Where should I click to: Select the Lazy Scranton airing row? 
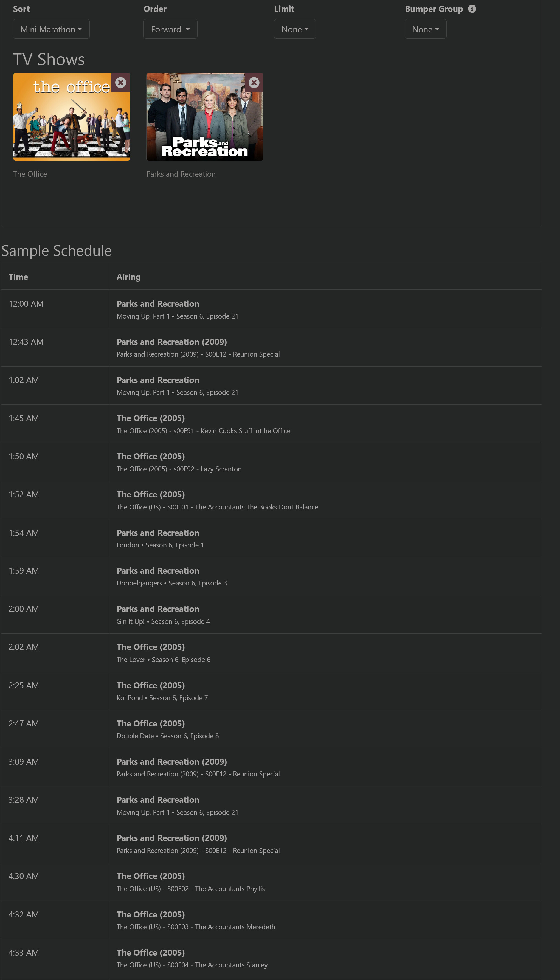point(272,462)
